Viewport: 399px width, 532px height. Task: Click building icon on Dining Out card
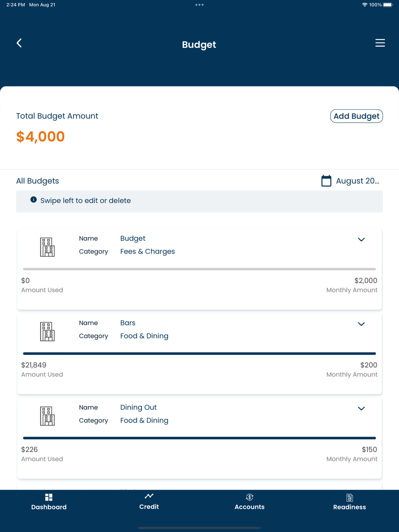47,416
